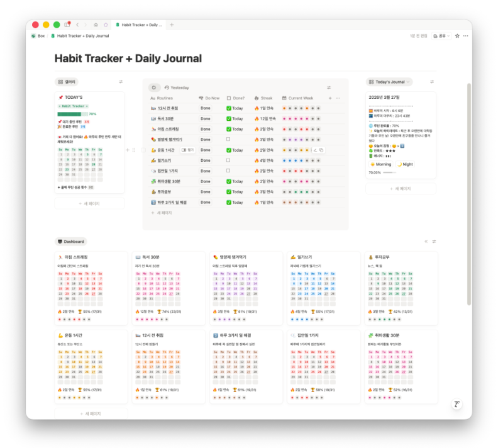Open the page's three-dot more menu

(x=465, y=36)
